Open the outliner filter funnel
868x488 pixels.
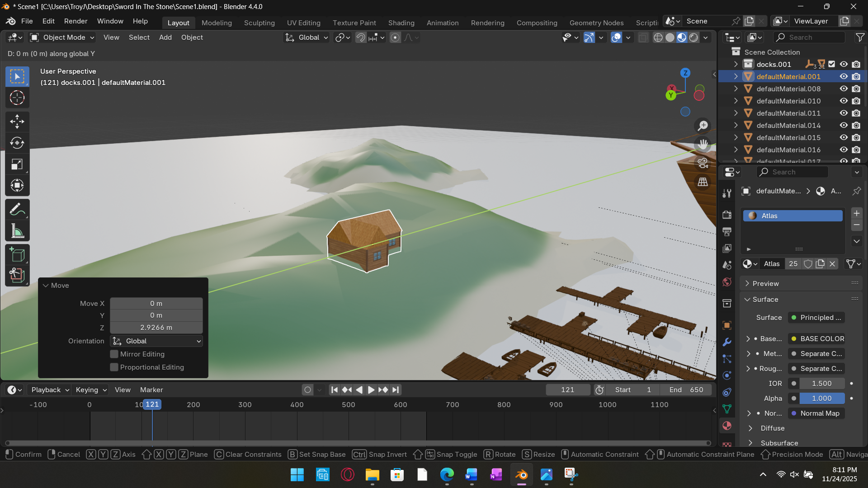(860, 38)
